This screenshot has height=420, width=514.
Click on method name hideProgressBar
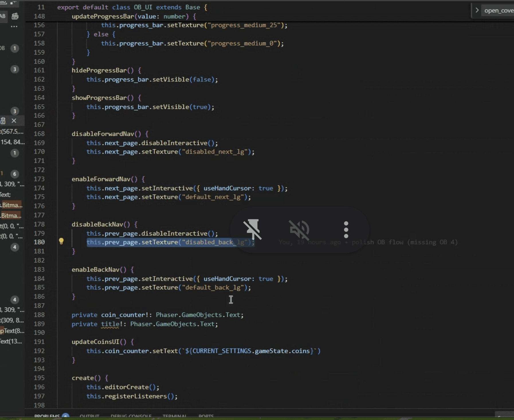click(x=99, y=70)
